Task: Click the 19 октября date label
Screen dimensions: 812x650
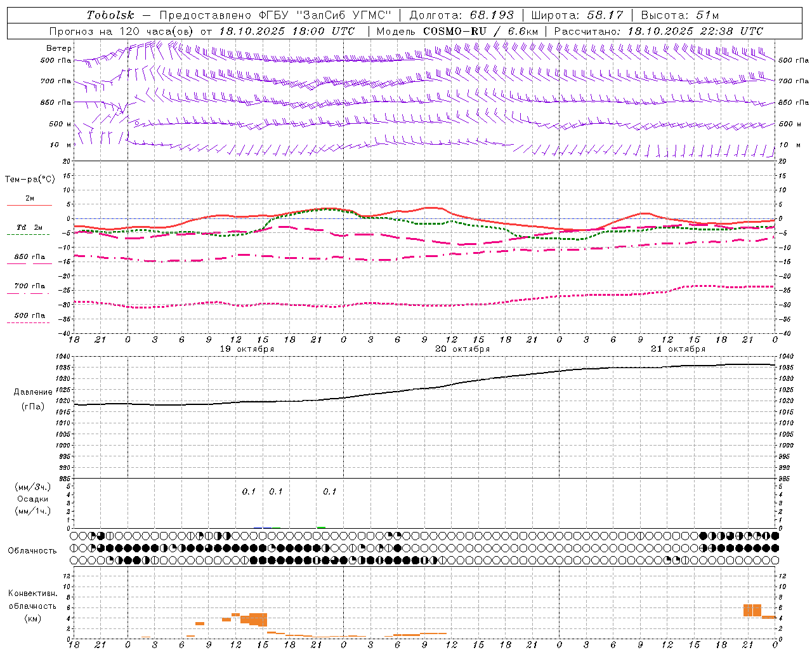Action: pyautogui.click(x=247, y=349)
